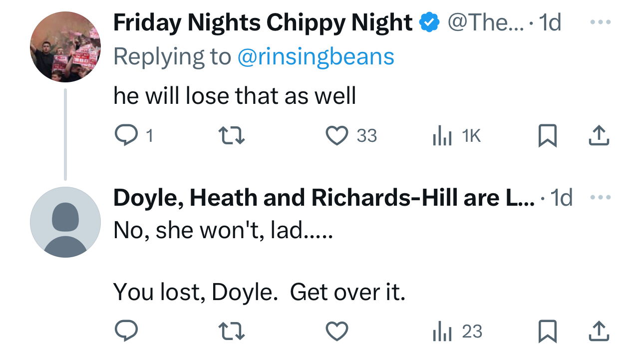Bookmark the Friday Nights Chippy Night tweet
The width and height of the screenshot is (644, 358).
click(x=547, y=135)
